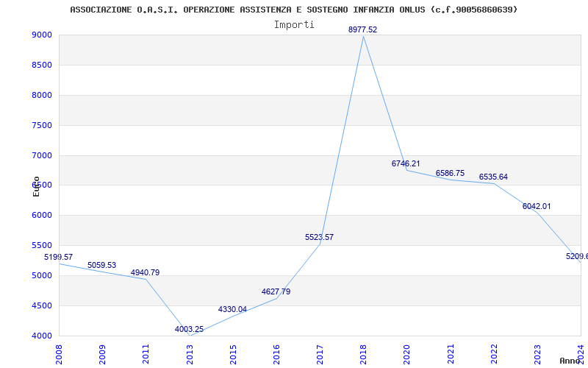Click the x-axis year 2016
Screen dimensions: 588x368
point(276,354)
